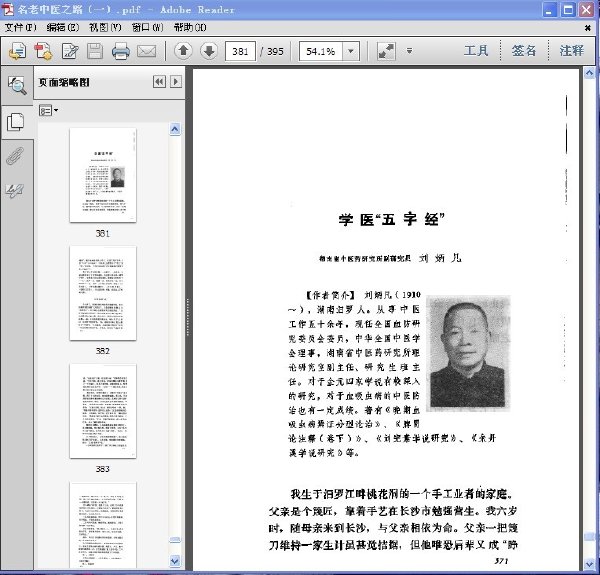
Task: Select page 382 thumbnail
Action: point(103,293)
